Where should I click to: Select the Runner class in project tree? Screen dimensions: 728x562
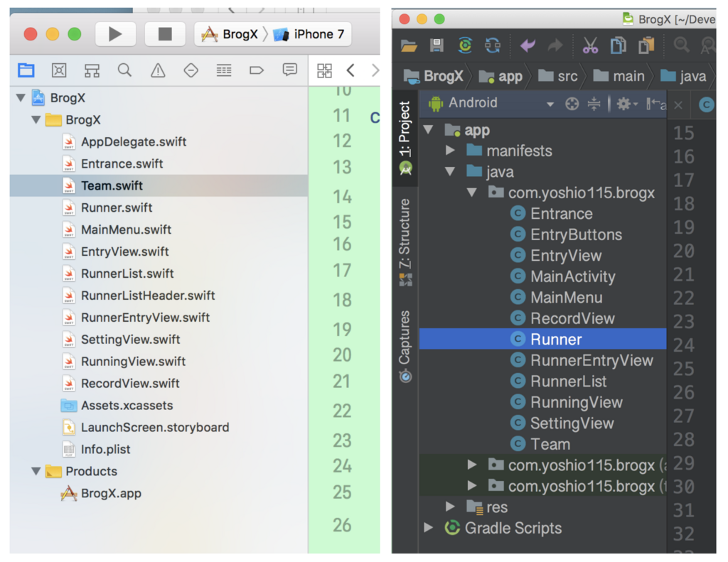point(542,339)
